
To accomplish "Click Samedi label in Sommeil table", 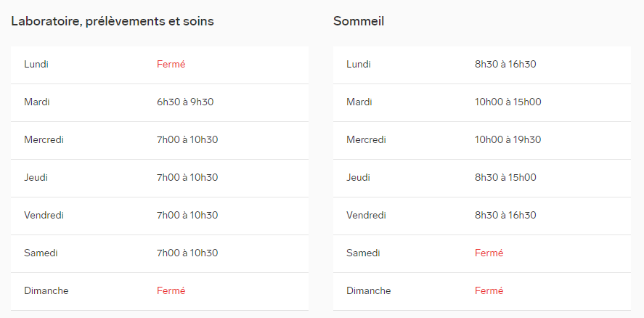I will click(x=364, y=253).
